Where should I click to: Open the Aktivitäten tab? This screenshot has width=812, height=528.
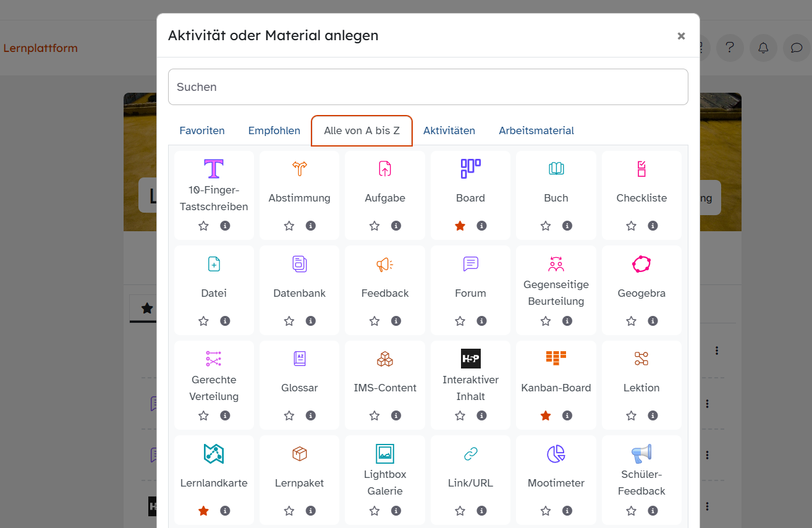pos(449,130)
